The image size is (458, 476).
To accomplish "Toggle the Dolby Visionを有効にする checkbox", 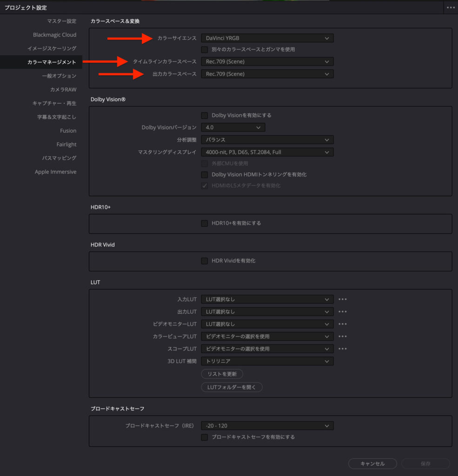I will pyautogui.click(x=205, y=115).
